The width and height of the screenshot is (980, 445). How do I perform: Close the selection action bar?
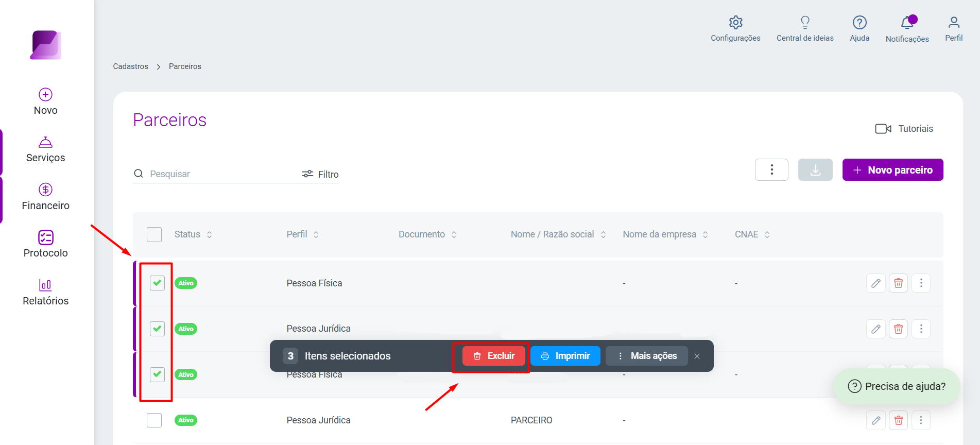pos(697,356)
